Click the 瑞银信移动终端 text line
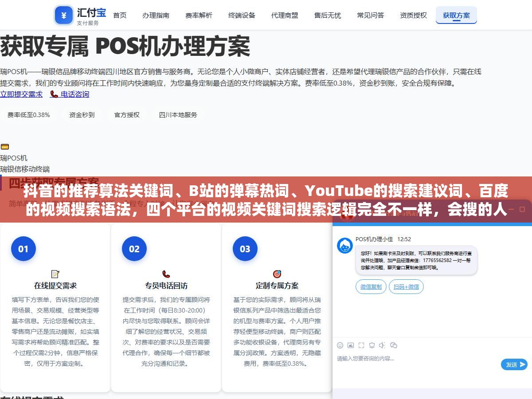The height and width of the screenshot is (399, 532). click(25, 169)
